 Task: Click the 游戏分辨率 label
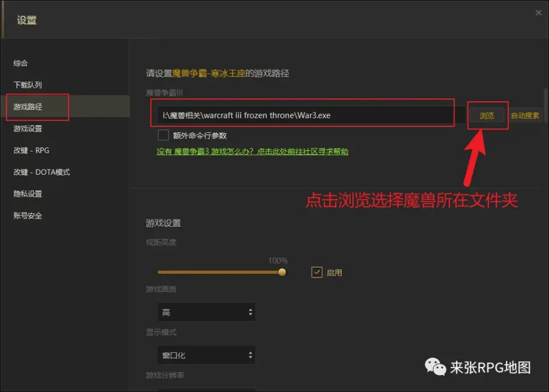point(165,375)
